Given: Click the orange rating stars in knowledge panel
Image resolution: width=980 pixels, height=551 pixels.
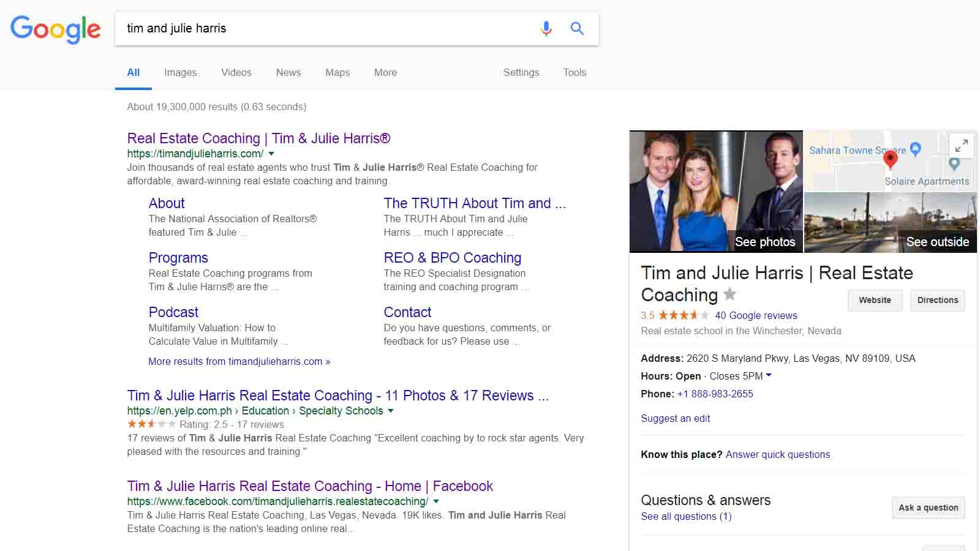Looking at the screenshot, I should click(x=683, y=315).
